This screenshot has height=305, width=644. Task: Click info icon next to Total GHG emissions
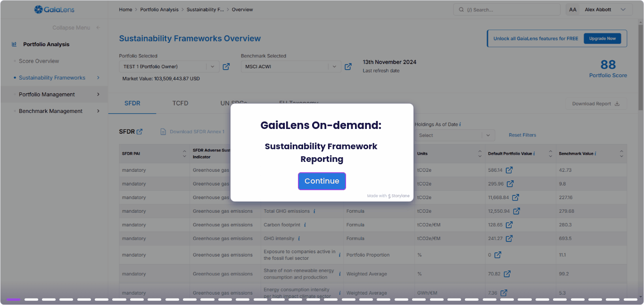pyautogui.click(x=314, y=211)
